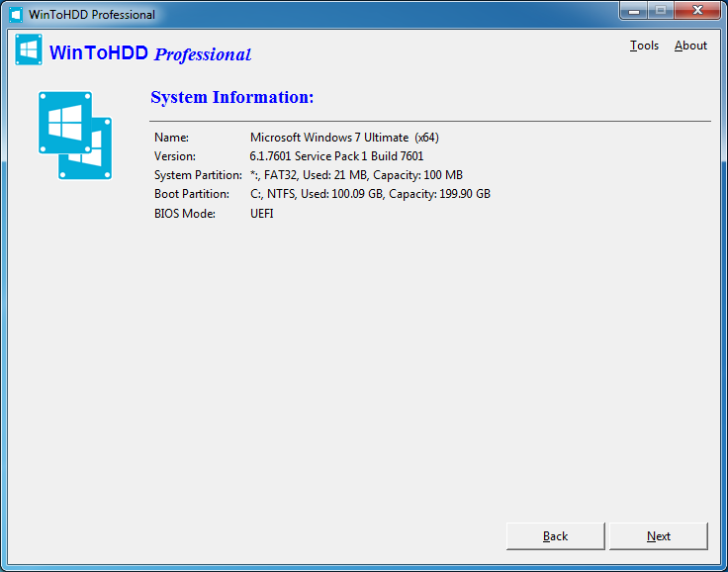Screen dimensions: 728x572
Task: Click the title bar WinToHDD app icon
Action: [16, 15]
